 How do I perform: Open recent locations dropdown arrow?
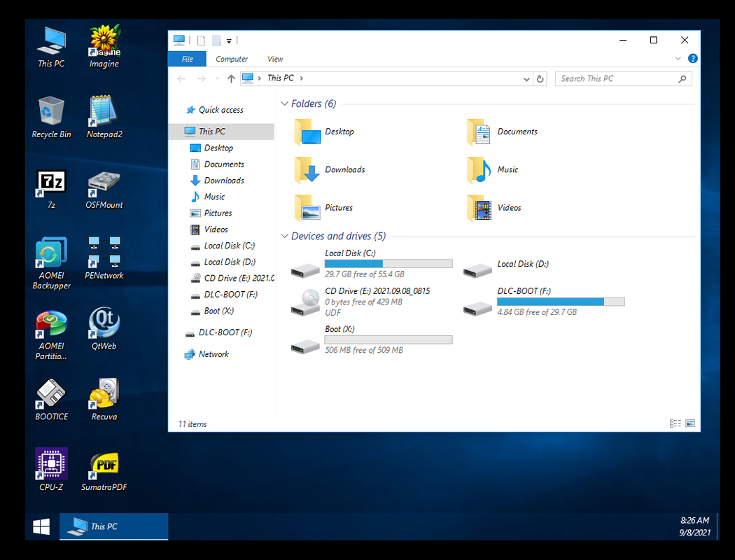tap(217, 78)
